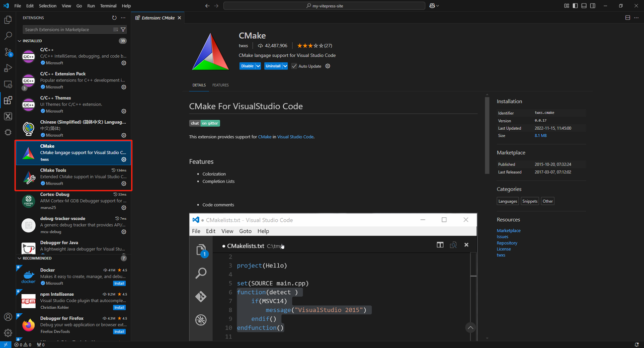Collapse the INSTALLED extensions section
The width and height of the screenshot is (644, 348).
click(20, 41)
